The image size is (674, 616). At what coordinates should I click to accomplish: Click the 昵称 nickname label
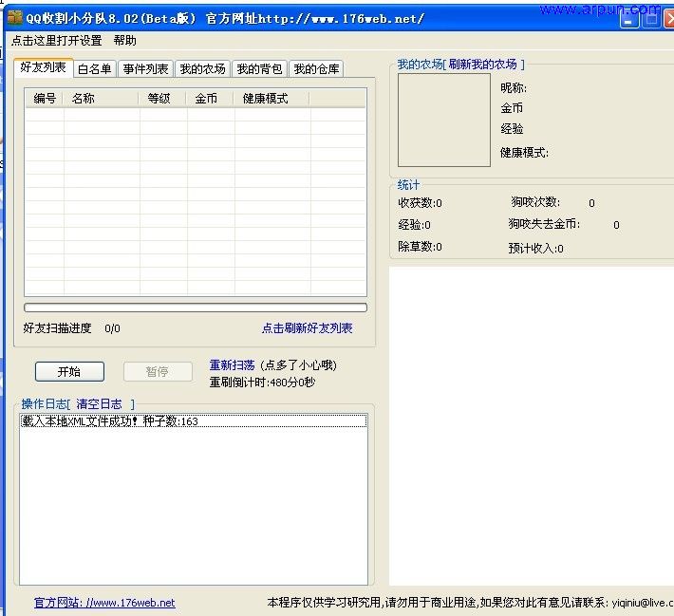[514, 87]
